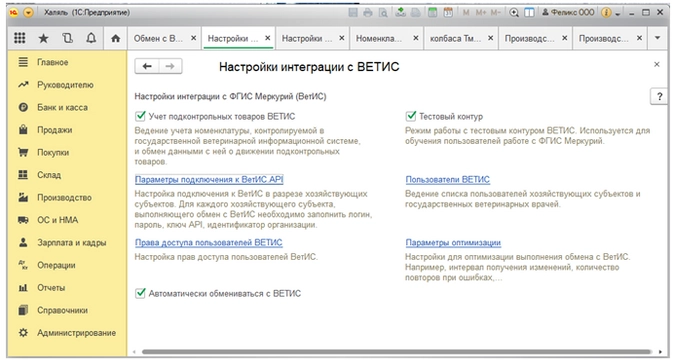The width and height of the screenshot is (674, 362).
Task: Disable the Тестовый контур checkbox
Action: click(411, 116)
